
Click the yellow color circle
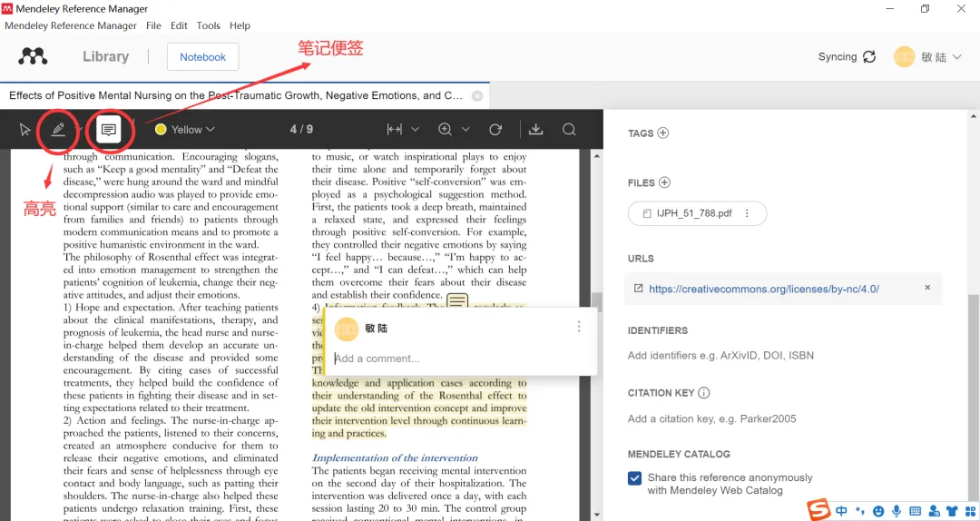pyautogui.click(x=161, y=130)
